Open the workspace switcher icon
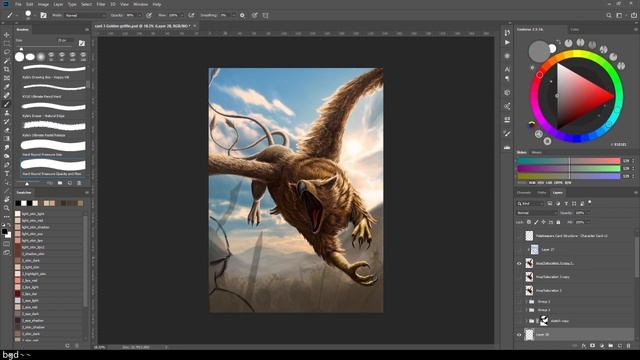Viewport: 640px width, 360px height. coord(619,15)
